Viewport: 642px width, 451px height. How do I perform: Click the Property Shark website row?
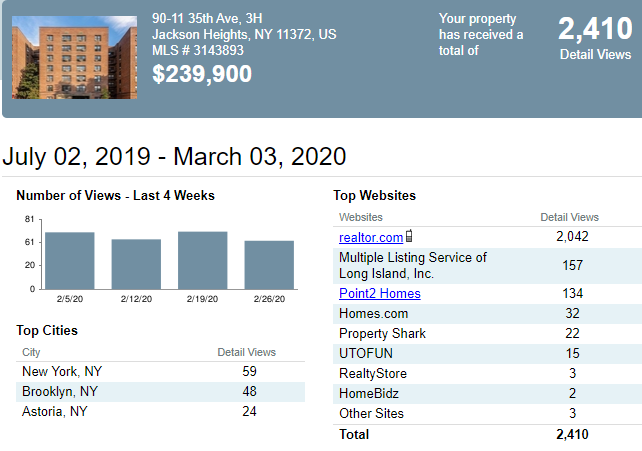tap(487, 334)
